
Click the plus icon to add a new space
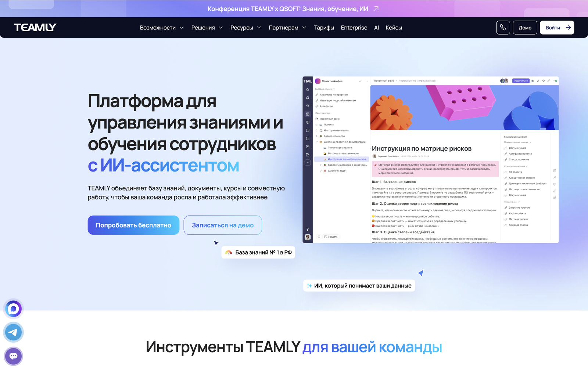click(307, 163)
